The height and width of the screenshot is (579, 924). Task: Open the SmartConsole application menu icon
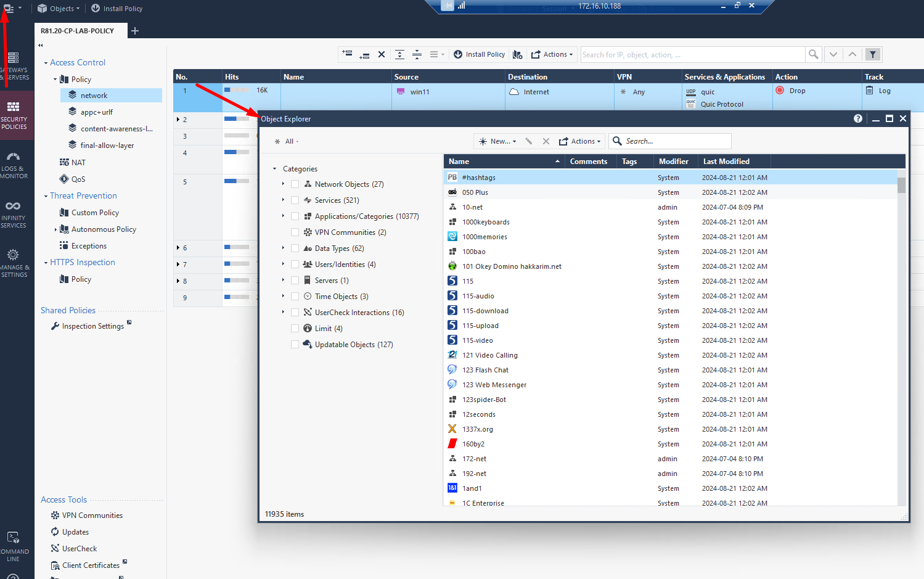(x=9, y=8)
